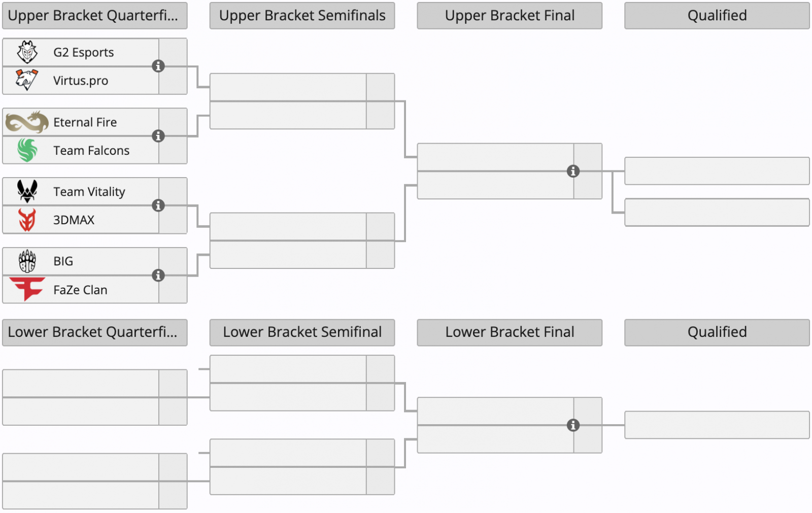The height and width of the screenshot is (513, 812).
Task: Show Lower Bracket Final match info
Action: coord(573,425)
